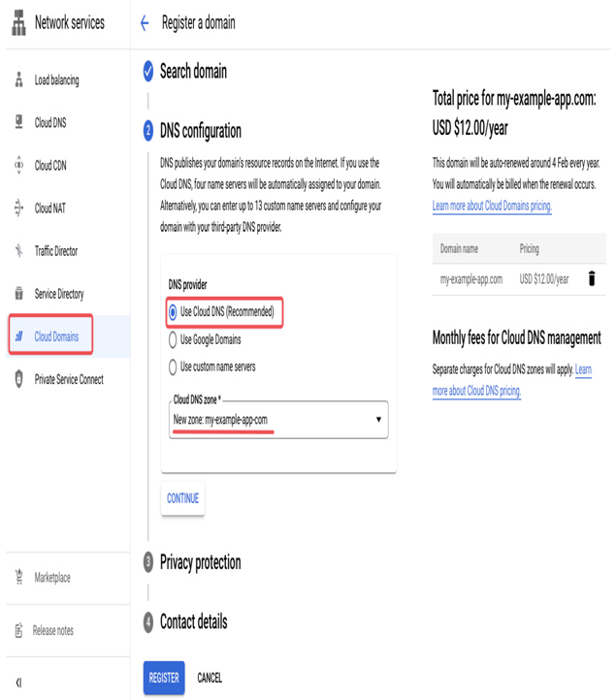Expand the Contact details step
616x700 pixels.
193,621
